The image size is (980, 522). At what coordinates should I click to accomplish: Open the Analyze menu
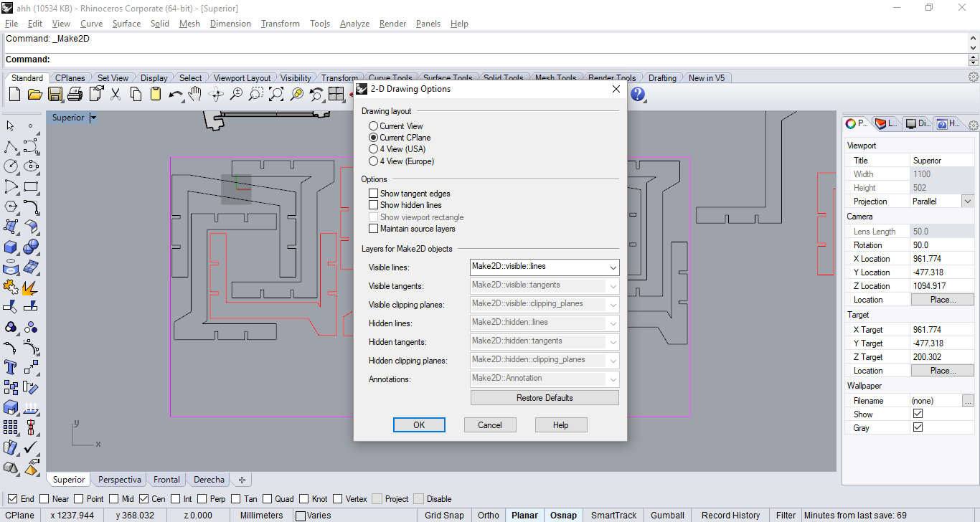[x=354, y=24]
